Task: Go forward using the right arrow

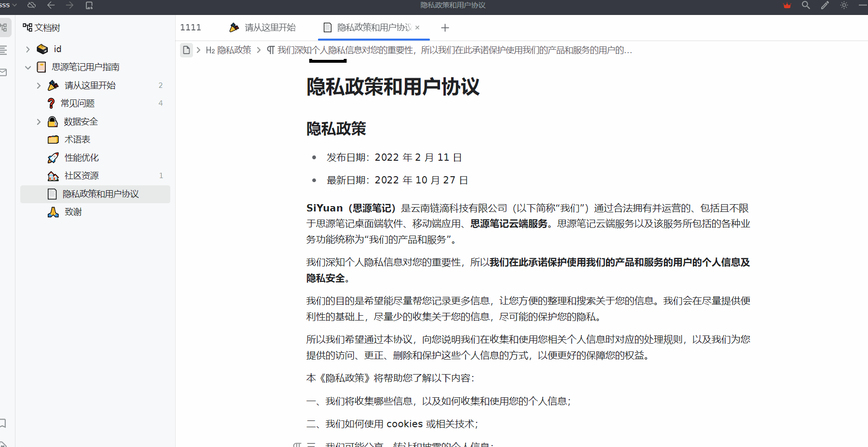Action: [x=69, y=5]
